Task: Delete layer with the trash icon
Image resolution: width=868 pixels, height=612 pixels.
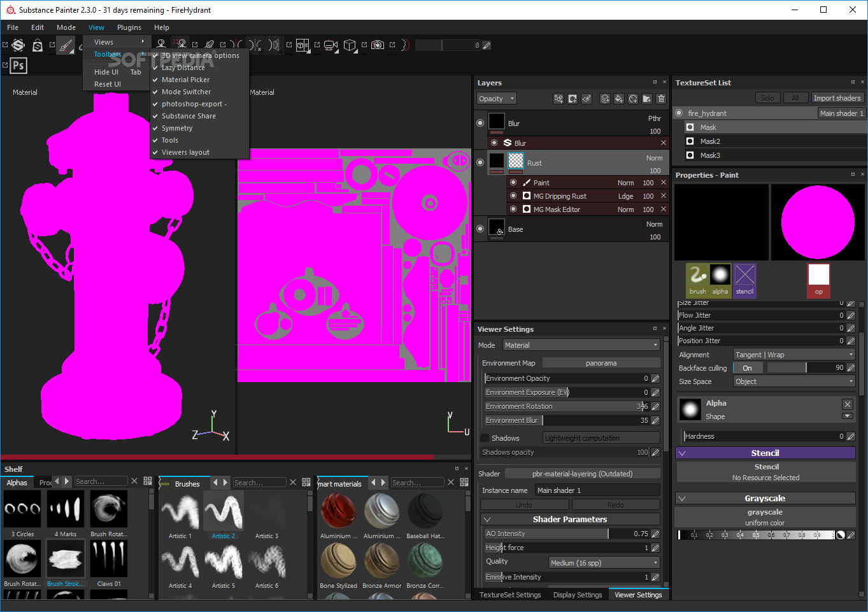Action: 661,99
